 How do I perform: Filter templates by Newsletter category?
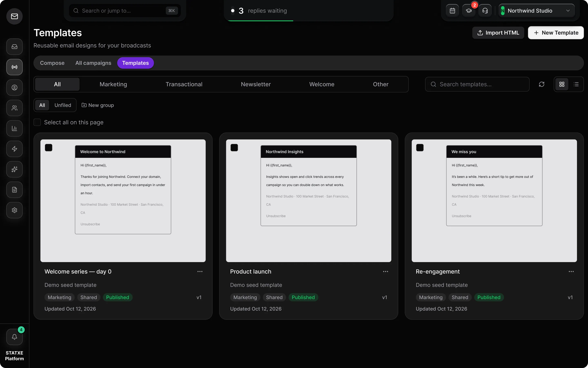pos(256,84)
